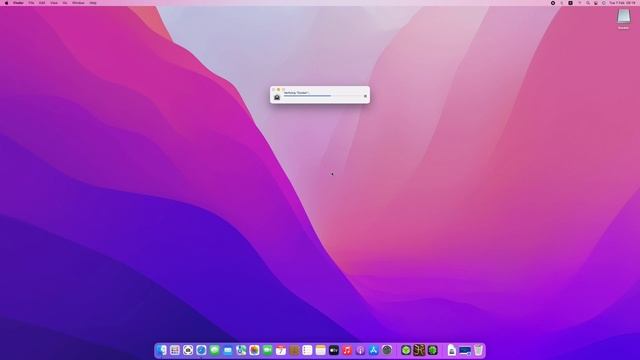
Task: Open the Mail app in Dock
Action: [x=228, y=350]
